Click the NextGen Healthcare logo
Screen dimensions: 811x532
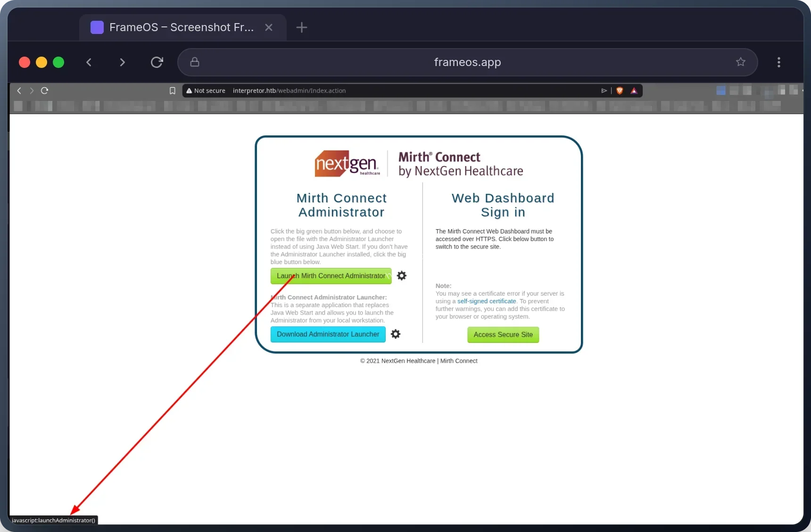(x=348, y=163)
